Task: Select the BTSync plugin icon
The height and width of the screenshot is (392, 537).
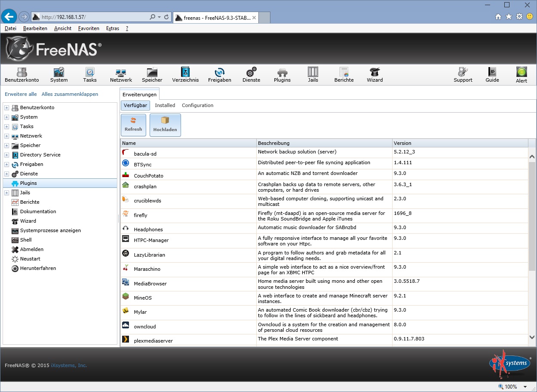Action: [126, 163]
